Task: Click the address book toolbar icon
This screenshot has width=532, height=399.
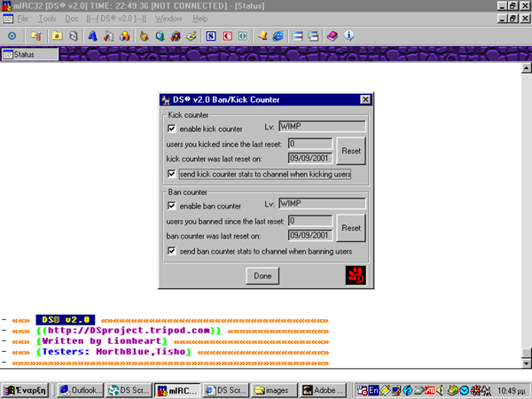Action: click(x=74, y=35)
